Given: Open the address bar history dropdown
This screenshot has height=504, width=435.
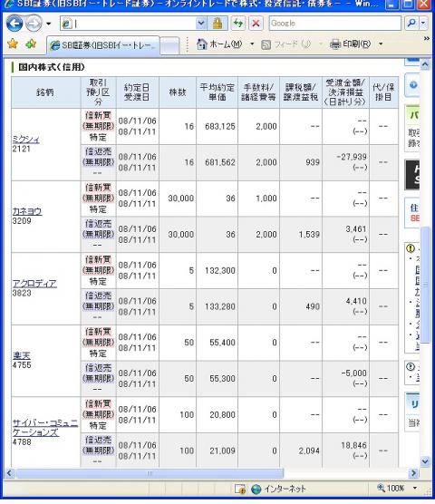Looking at the screenshot, I should [x=201, y=24].
